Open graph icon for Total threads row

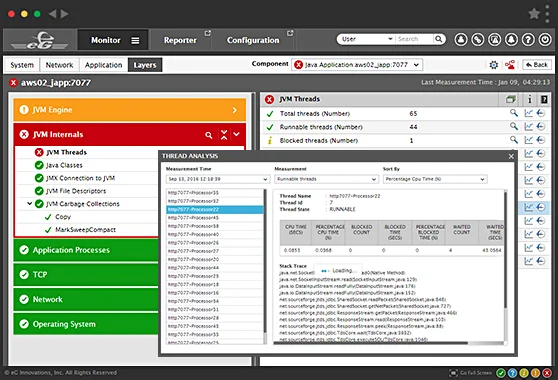pos(528,113)
